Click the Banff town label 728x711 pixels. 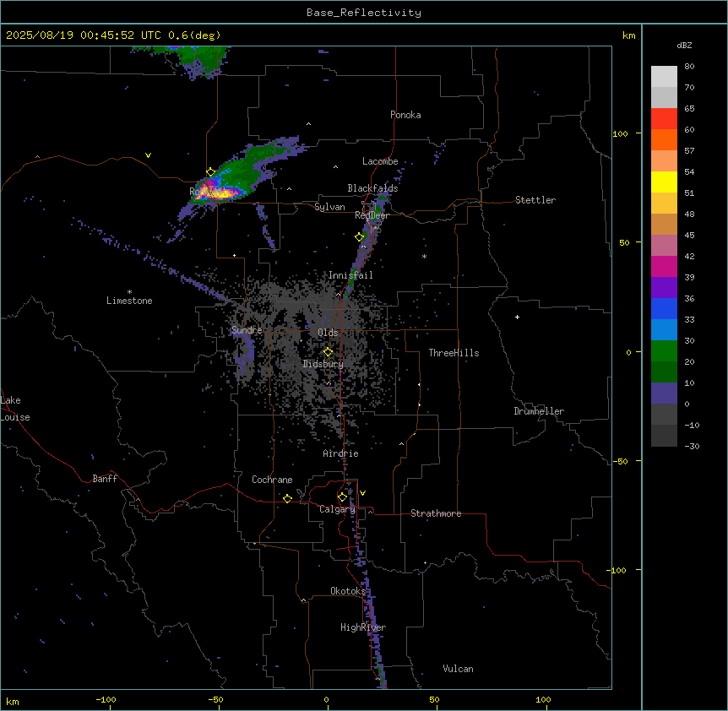click(105, 479)
